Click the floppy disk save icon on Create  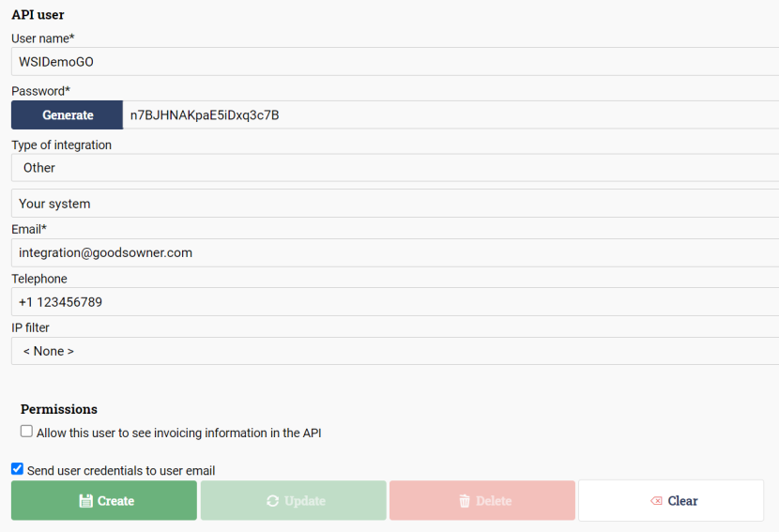coord(86,501)
